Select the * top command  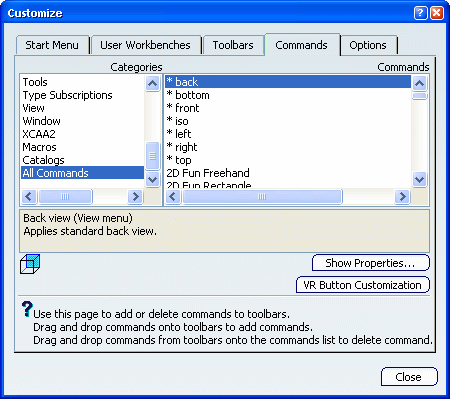[x=288, y=160]
